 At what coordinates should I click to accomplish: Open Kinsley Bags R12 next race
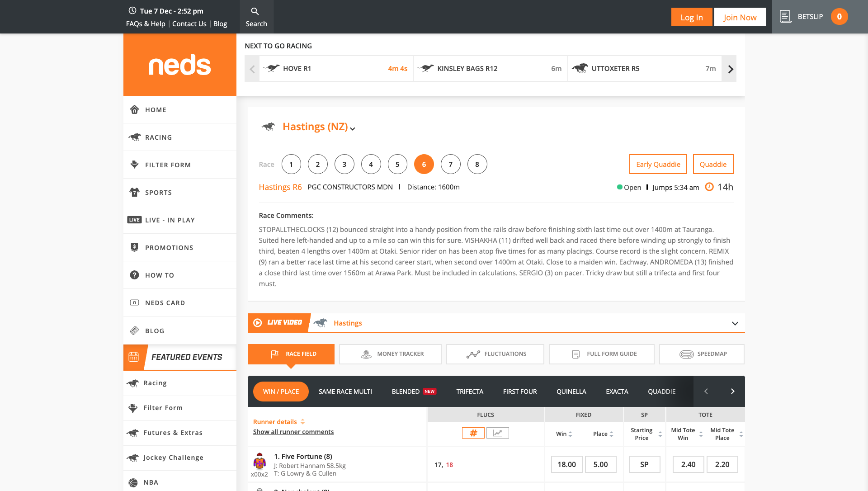[491, 69]
